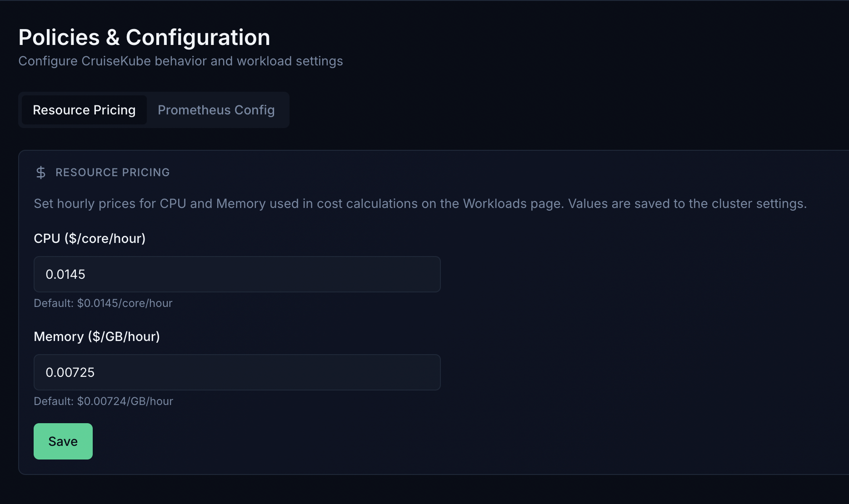Click the dollar sign Resource Pricing icon
This screenshot has height=504, width=849.
click(x=40, y=173)
